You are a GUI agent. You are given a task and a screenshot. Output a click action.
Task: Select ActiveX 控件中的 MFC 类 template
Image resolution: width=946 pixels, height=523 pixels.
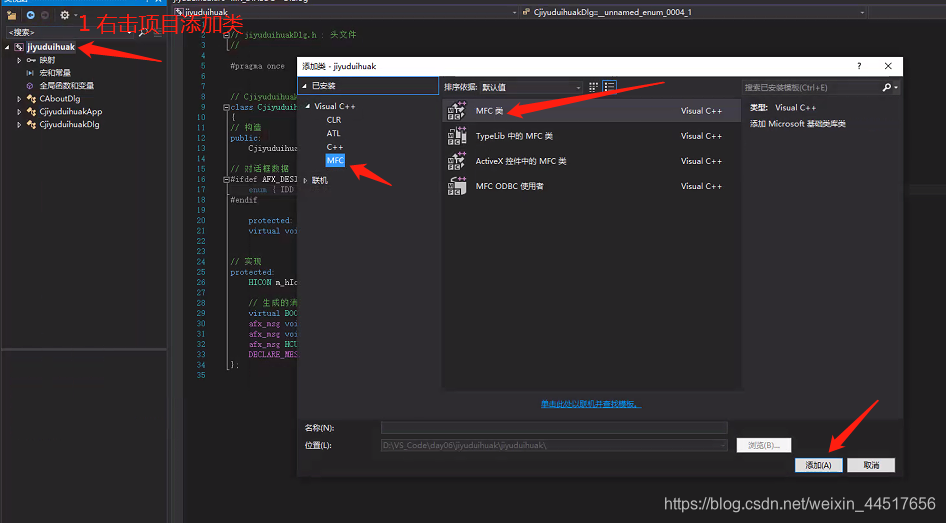click(591, 161)
